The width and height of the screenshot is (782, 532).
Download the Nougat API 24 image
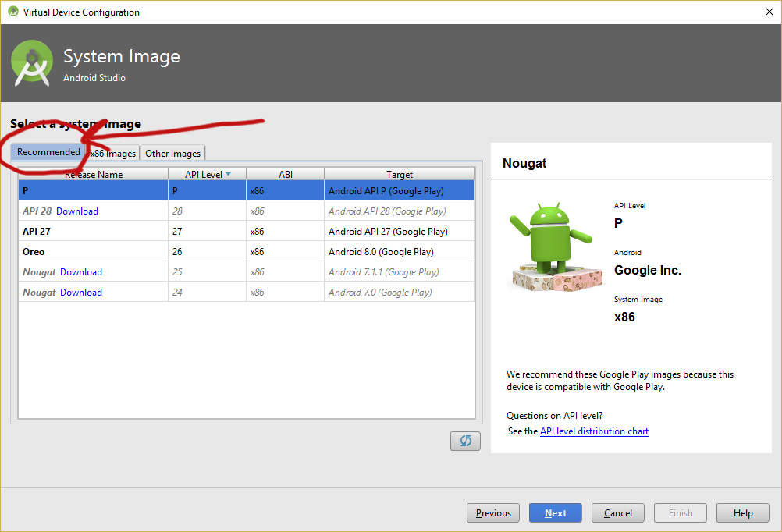tap(81, 293)
